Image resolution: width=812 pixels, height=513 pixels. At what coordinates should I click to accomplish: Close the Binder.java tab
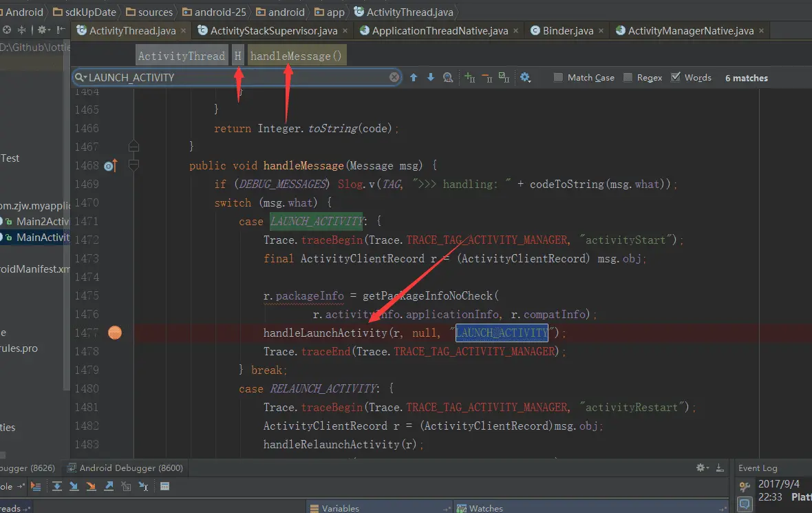(x=601, y=31)
